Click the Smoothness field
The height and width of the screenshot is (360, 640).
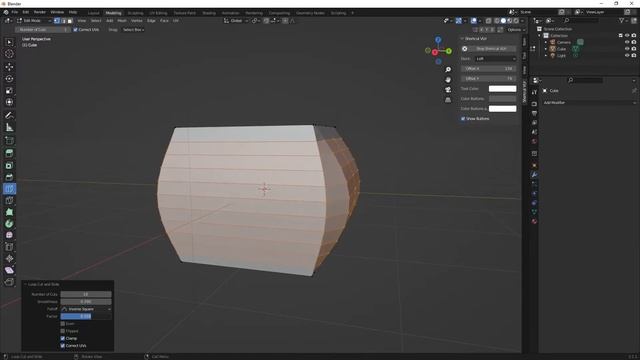tap(86, 302)
